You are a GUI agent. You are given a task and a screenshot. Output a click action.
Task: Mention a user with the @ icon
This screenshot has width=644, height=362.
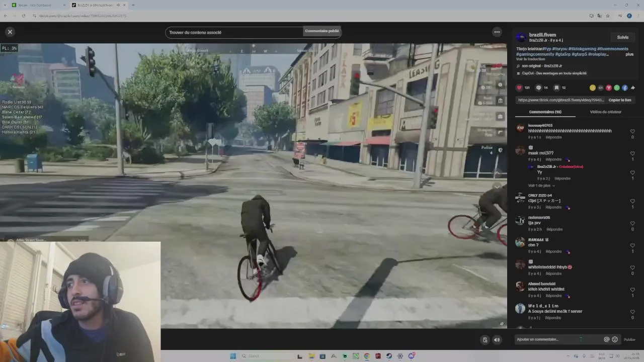point(606,339)
